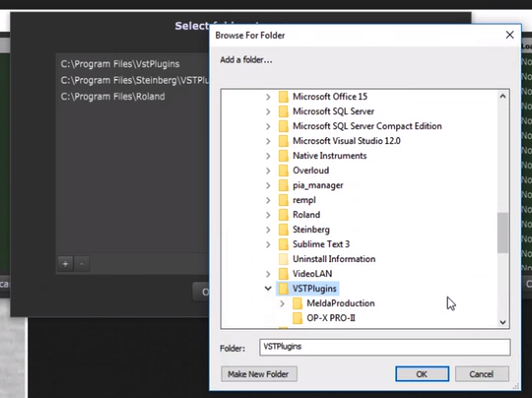Click the folder tree scrollbar down arrow
The image size is (532, 398).
[x=503, y=322]
